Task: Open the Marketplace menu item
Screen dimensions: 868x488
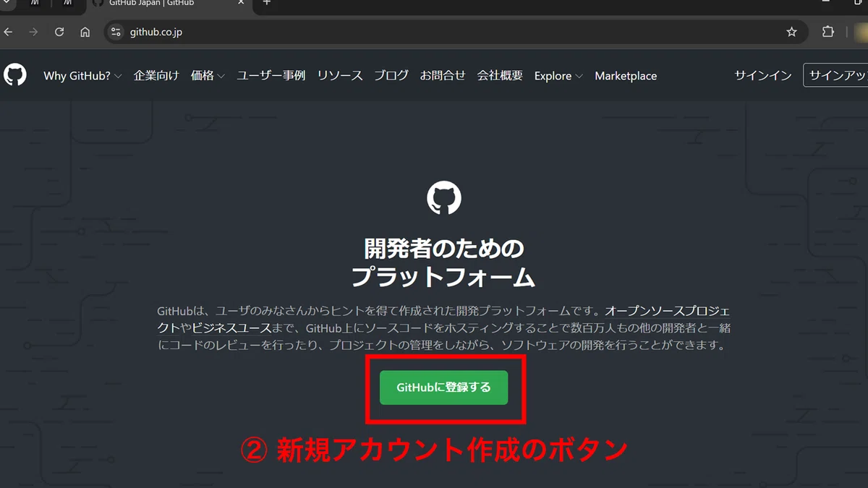Action: tap(626, 76)
